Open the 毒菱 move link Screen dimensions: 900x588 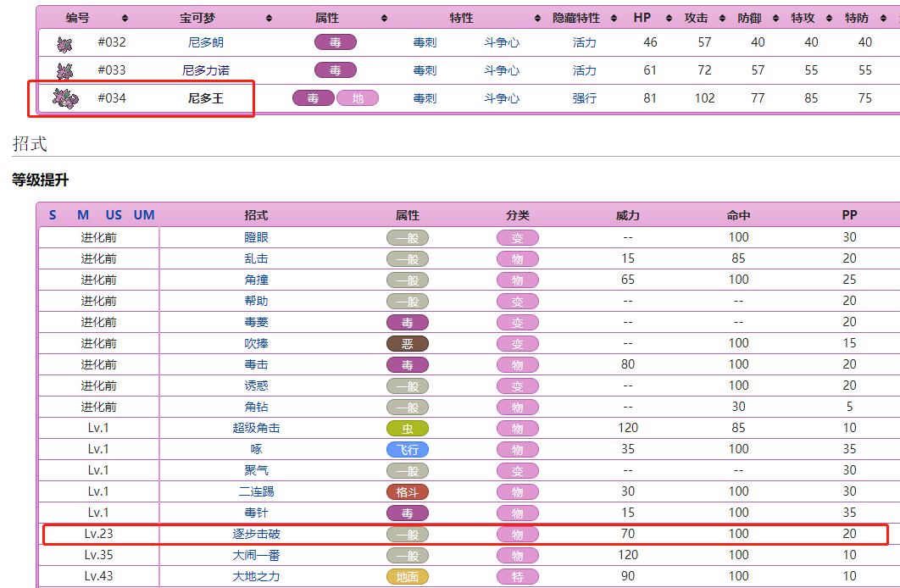click(256, 323)
